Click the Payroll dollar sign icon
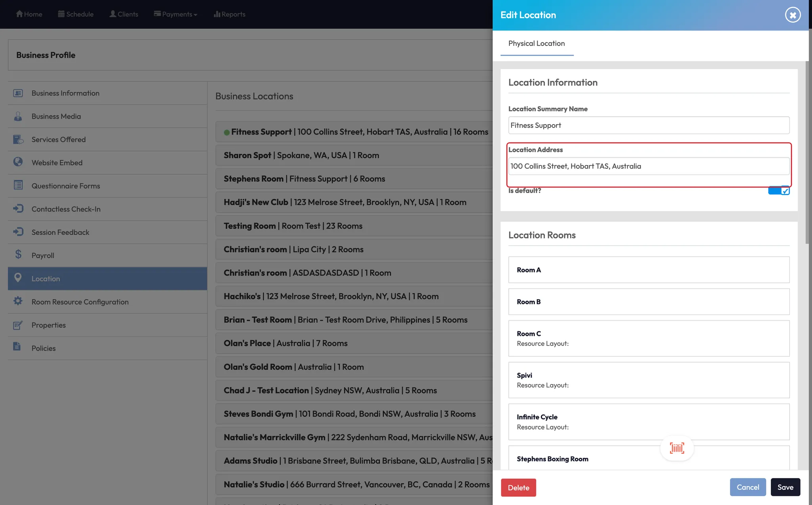Screen dimensions: 812x505 (18, 255)
